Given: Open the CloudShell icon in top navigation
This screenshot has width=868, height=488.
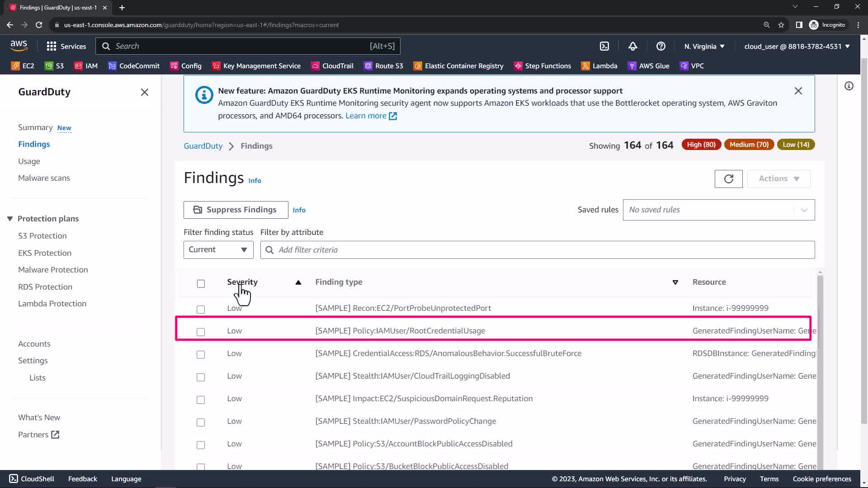Looking at the screenshot, I should coord(604,46).
